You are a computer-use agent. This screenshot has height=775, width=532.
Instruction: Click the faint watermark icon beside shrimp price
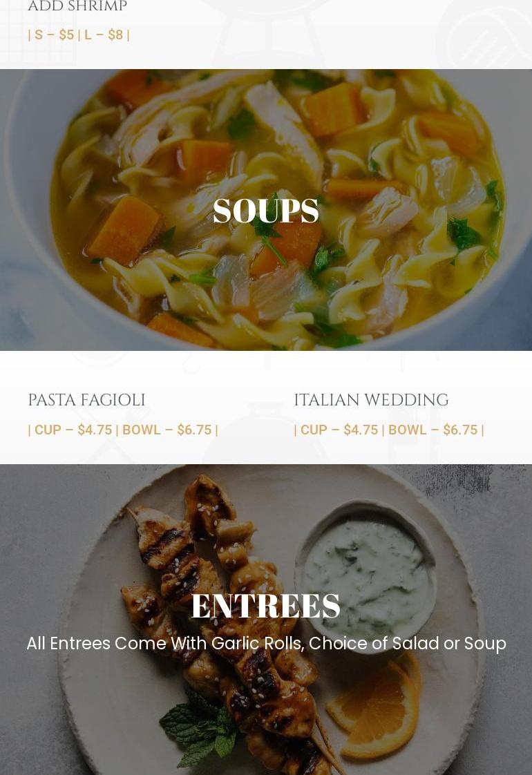click(x=484, y=35)
